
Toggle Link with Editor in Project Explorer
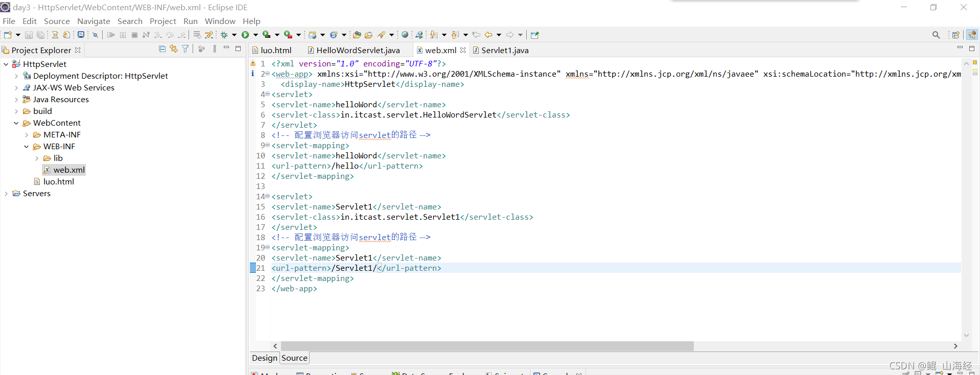[x=174, y=49]
